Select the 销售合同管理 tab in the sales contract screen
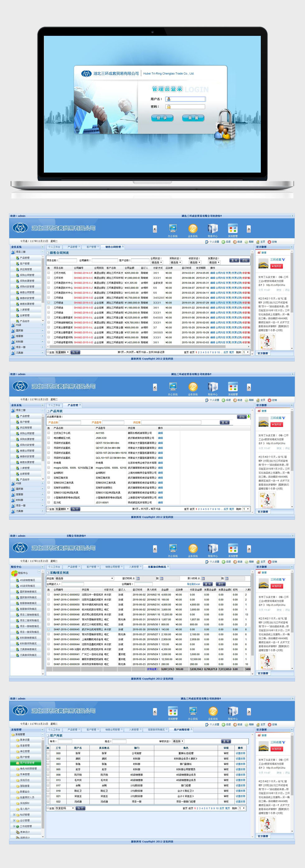Screen dimensions: 305x868 tap(113, 247)
